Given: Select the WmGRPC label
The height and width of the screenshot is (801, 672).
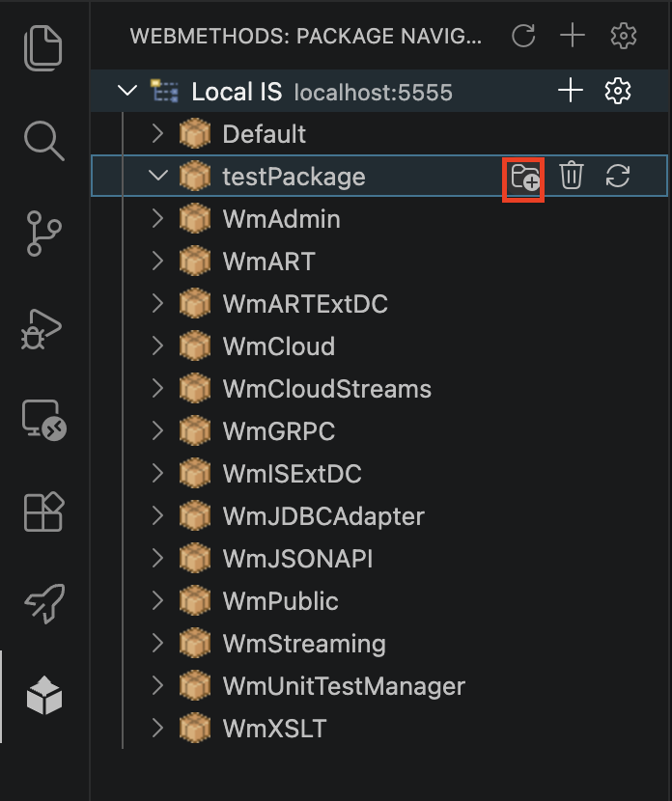Looking at the screenshot, I should point(279,431).
